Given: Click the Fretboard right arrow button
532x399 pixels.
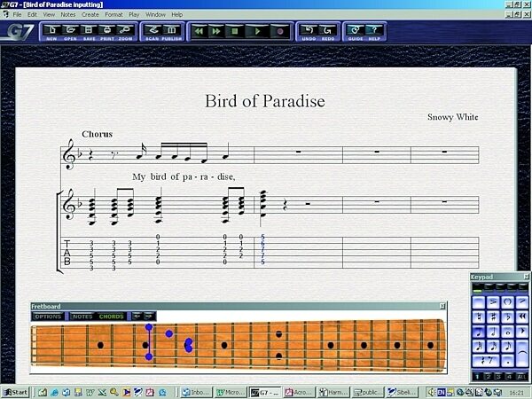Looking at the screenshot, I should [x=149, y=317].
